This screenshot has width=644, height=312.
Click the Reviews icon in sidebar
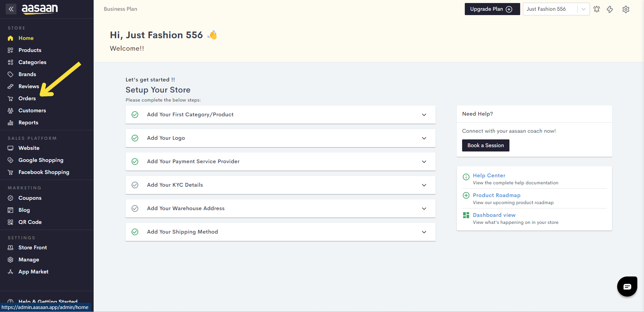point(10,86)
